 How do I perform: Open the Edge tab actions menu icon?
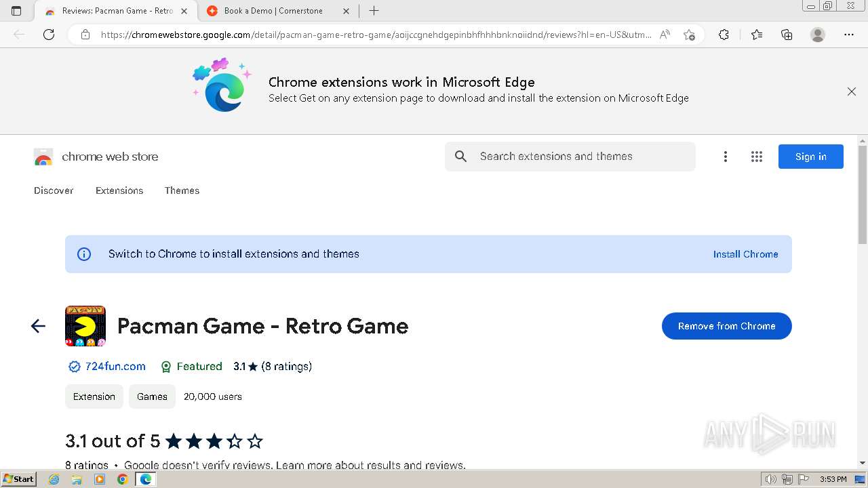(16, 11)
